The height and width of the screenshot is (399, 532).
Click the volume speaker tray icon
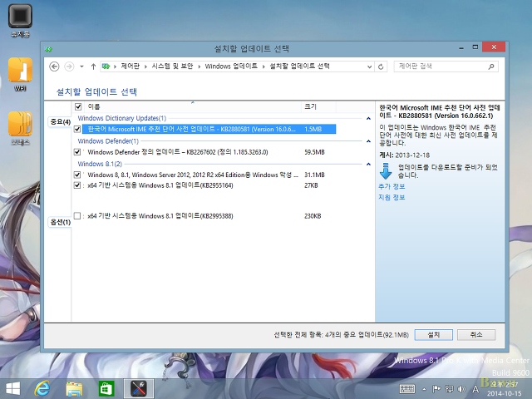[461, 389]
